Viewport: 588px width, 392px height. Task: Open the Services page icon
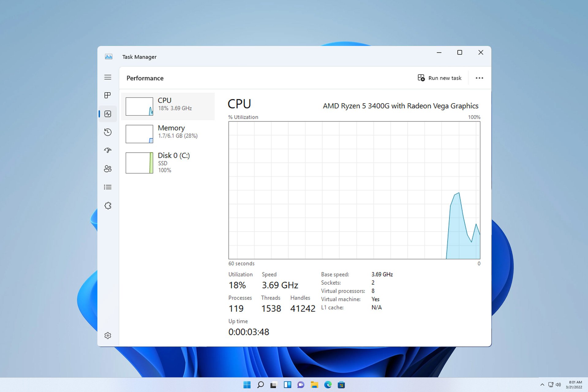[107, 205]
